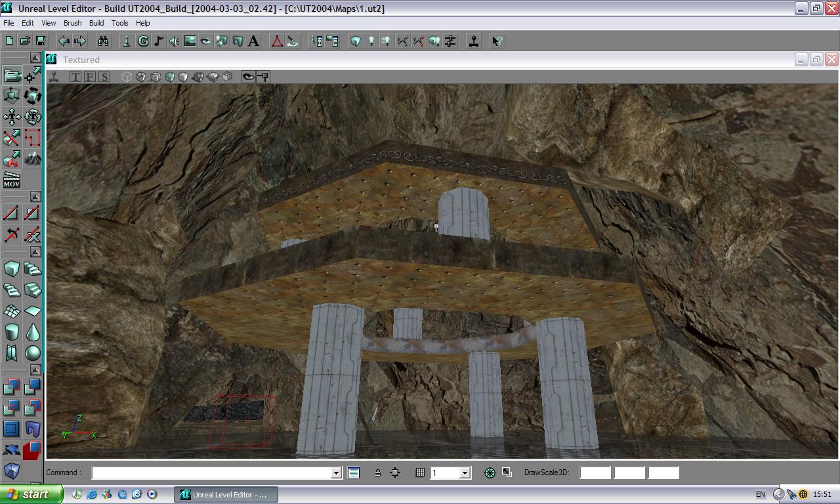Open the Brush menu
The width and height of the screenshot is (840, 504).
click(x=72, y=23)
